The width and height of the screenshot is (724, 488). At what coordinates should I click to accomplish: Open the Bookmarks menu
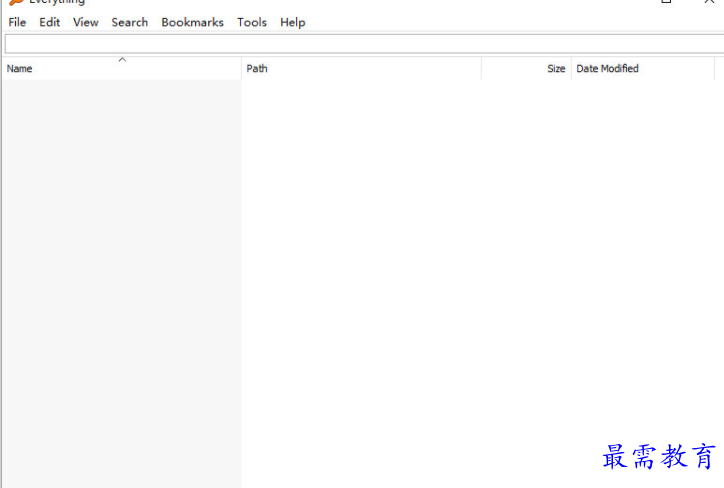pos(192,22)
